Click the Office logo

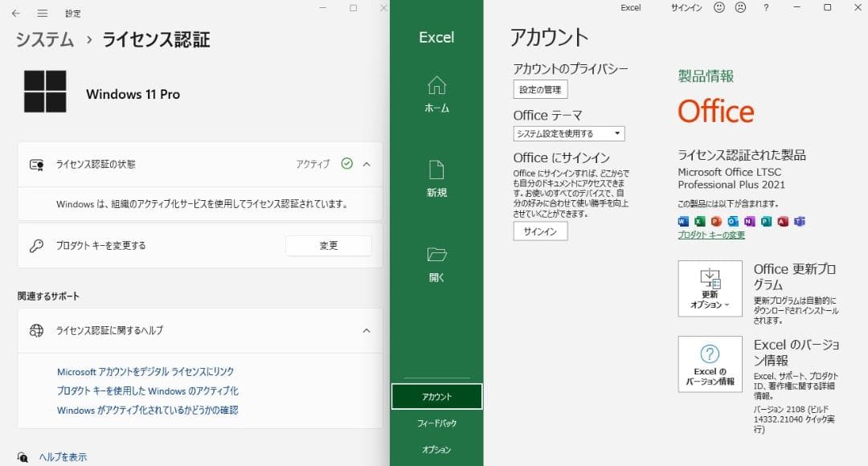point(716,111)
